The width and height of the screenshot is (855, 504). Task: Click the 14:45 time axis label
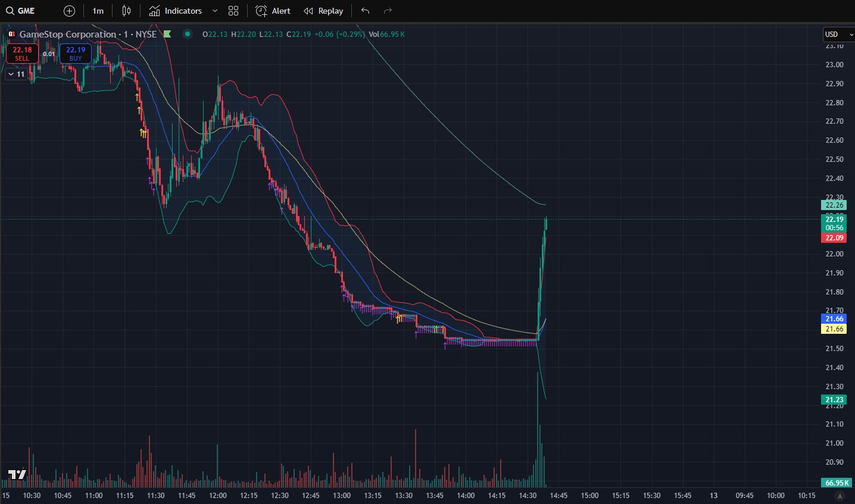pyautogui.click(x=558, y=496)
